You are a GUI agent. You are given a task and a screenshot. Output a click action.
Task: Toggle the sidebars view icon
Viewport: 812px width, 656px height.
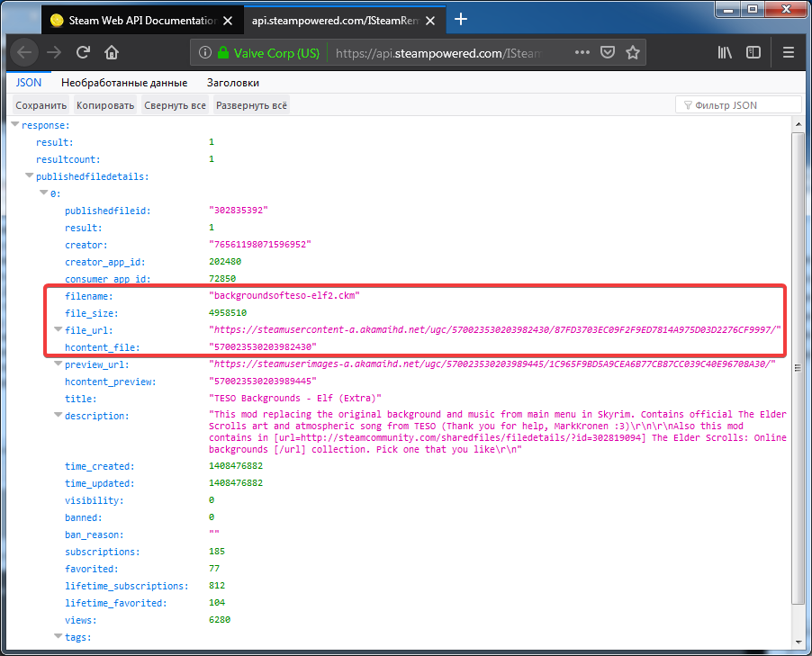point(753,52)
